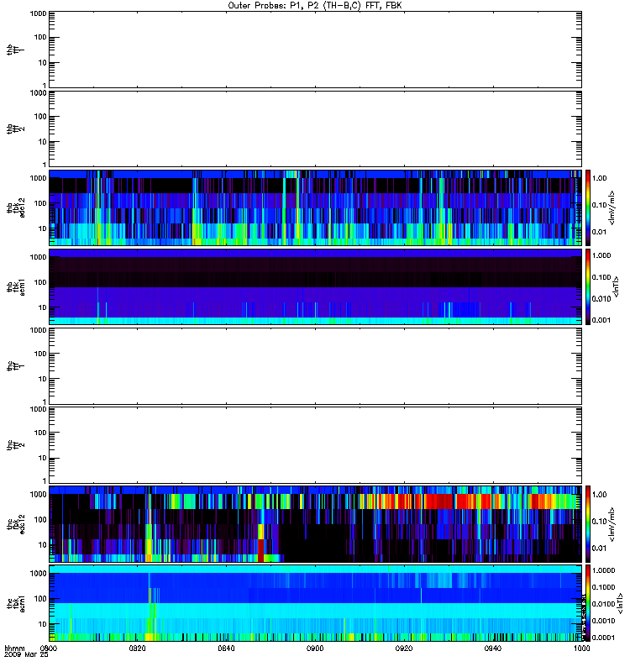Click the '1.000' value on thb scm1 color bar

[601, 255]
